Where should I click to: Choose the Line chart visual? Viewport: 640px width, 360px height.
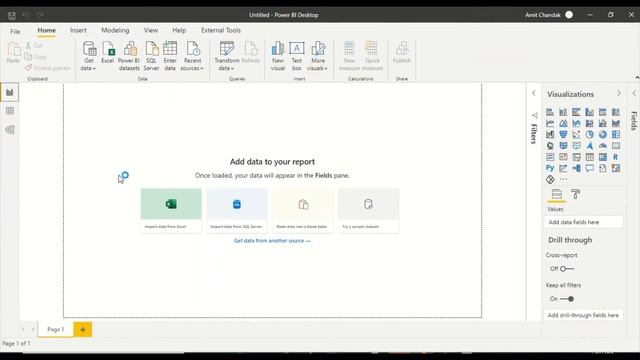(550, 123)
